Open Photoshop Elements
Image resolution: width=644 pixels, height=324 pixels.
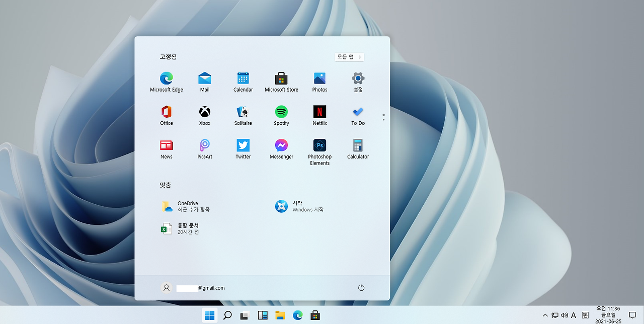[319, 152]
